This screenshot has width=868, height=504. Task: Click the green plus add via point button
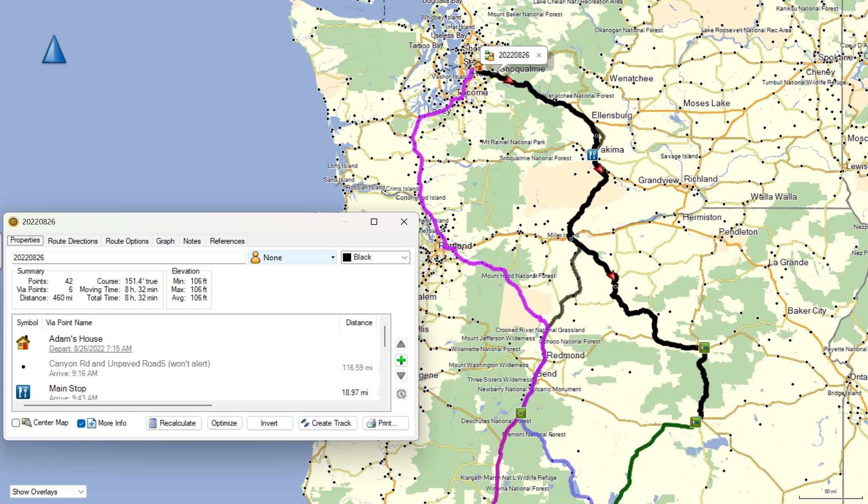coord(401,360)
